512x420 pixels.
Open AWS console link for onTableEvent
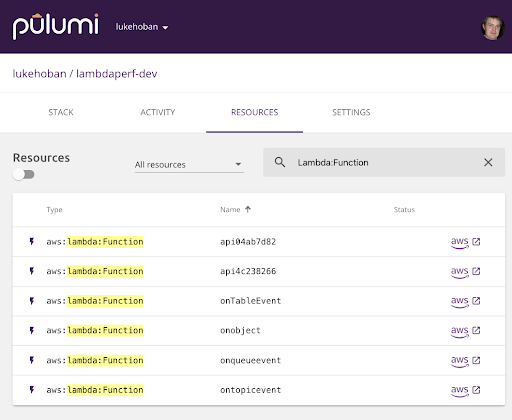pos(466,301)
